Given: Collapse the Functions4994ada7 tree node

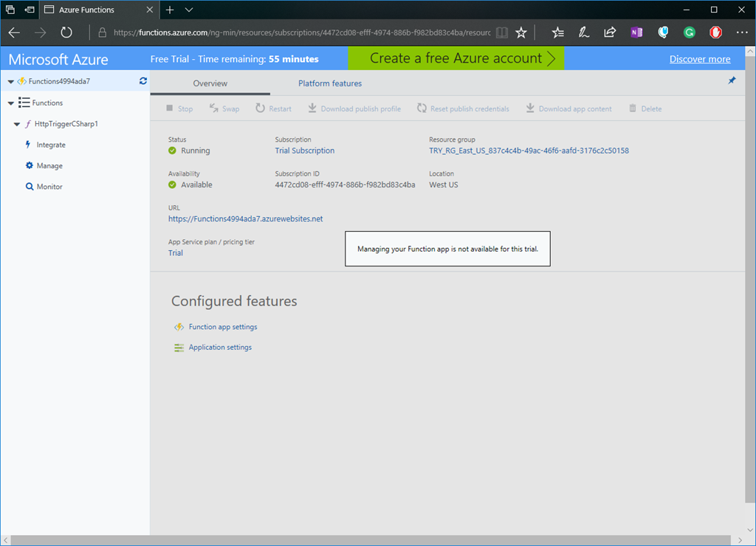Looking at the screenshot, I should click(x=10, y=82).
